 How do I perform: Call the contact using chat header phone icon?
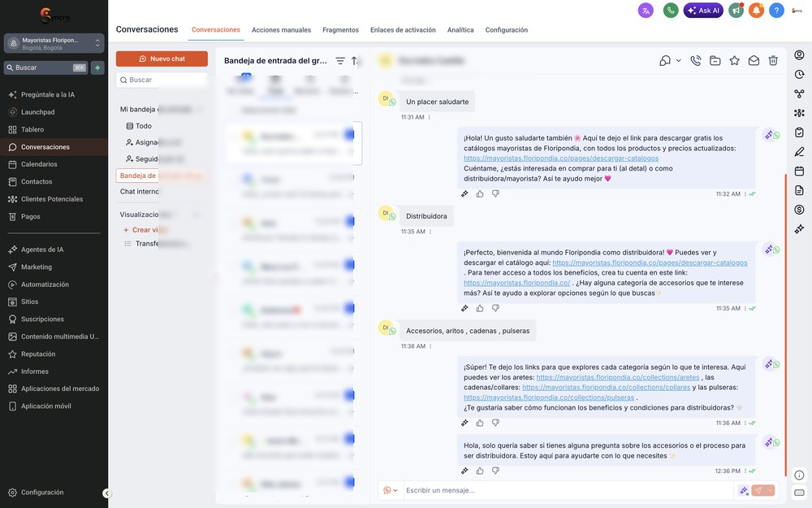[696, 61]
